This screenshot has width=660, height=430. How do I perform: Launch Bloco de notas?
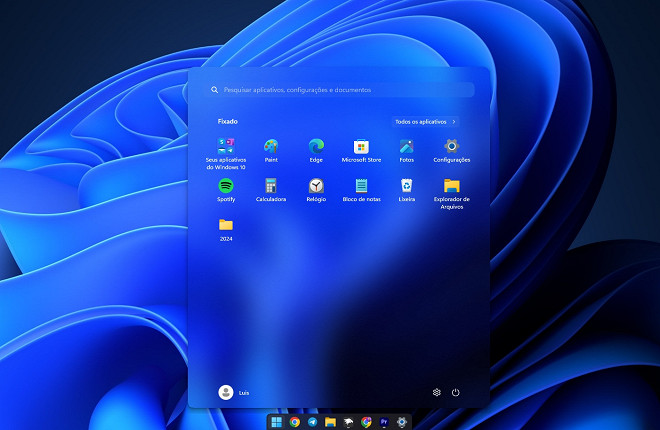[x=361, y=190]
